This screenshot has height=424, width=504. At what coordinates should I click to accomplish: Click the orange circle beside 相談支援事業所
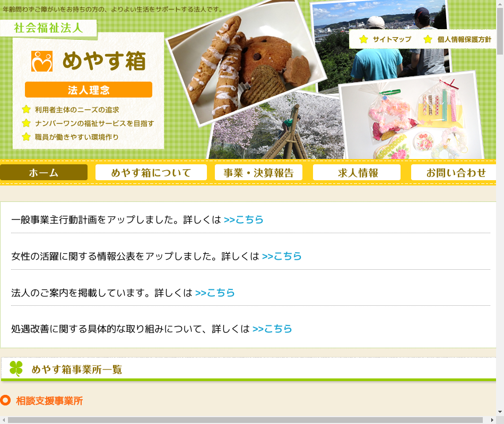(5, 400)
